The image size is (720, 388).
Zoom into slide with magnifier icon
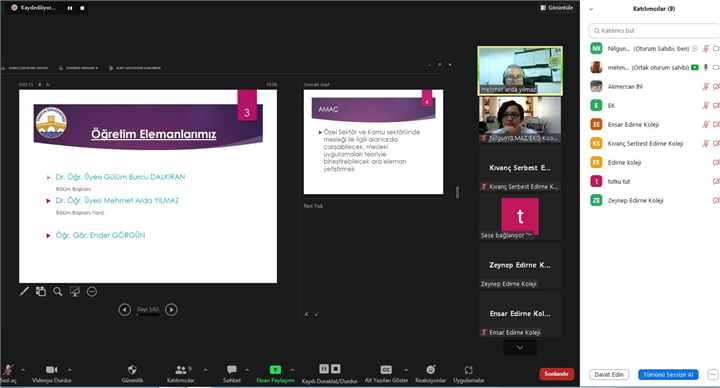(58, 291)
